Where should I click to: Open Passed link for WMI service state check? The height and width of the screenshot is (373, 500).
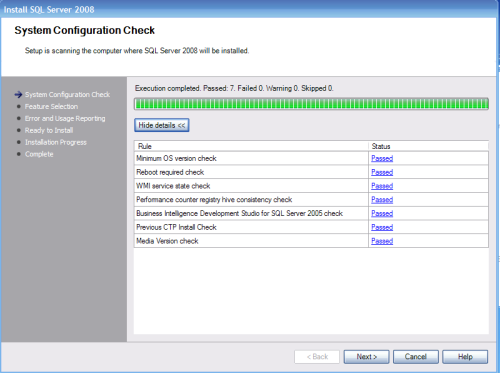tap(382, 186)
